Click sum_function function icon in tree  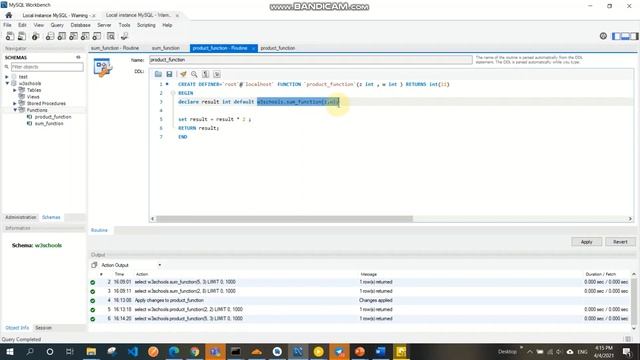click(29, 123)
